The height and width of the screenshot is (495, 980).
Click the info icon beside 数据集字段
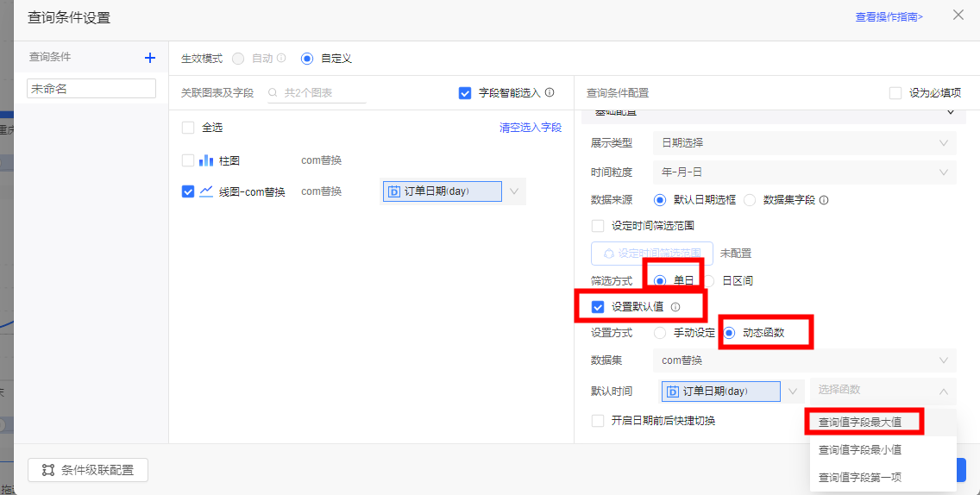click(824, 200)
